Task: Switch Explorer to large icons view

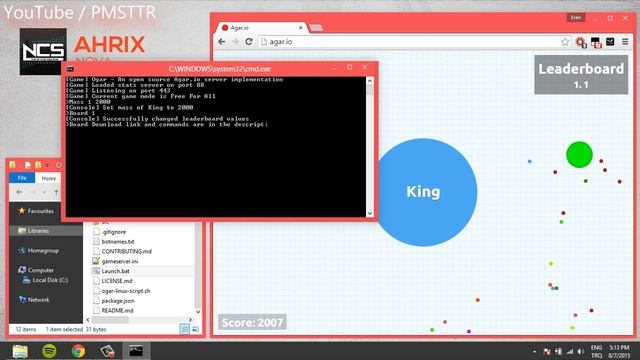Action: click(196, 329)
